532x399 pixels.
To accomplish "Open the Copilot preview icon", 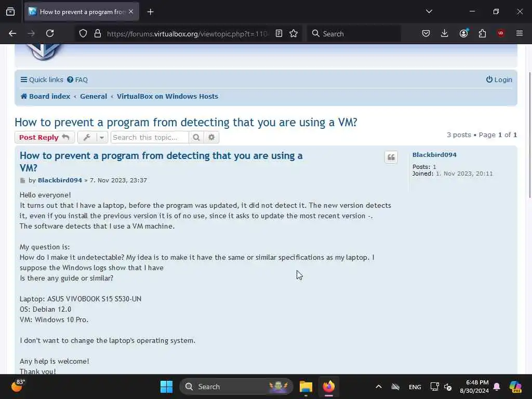I will coord(515,387).
